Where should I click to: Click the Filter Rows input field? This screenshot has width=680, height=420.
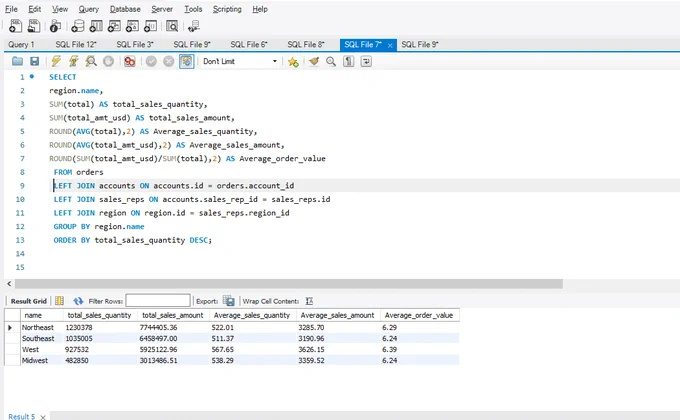point(158,301)
